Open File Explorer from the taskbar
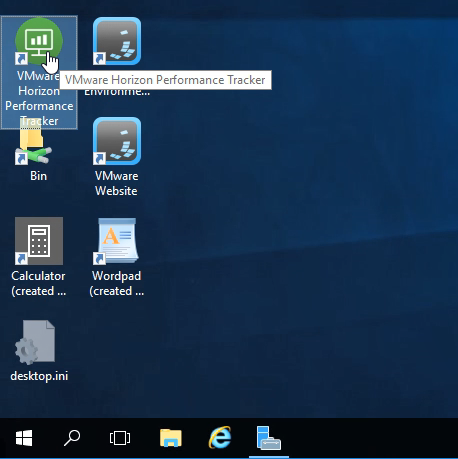The width and height of the screenshot is (458, 459). pos(171,438)
